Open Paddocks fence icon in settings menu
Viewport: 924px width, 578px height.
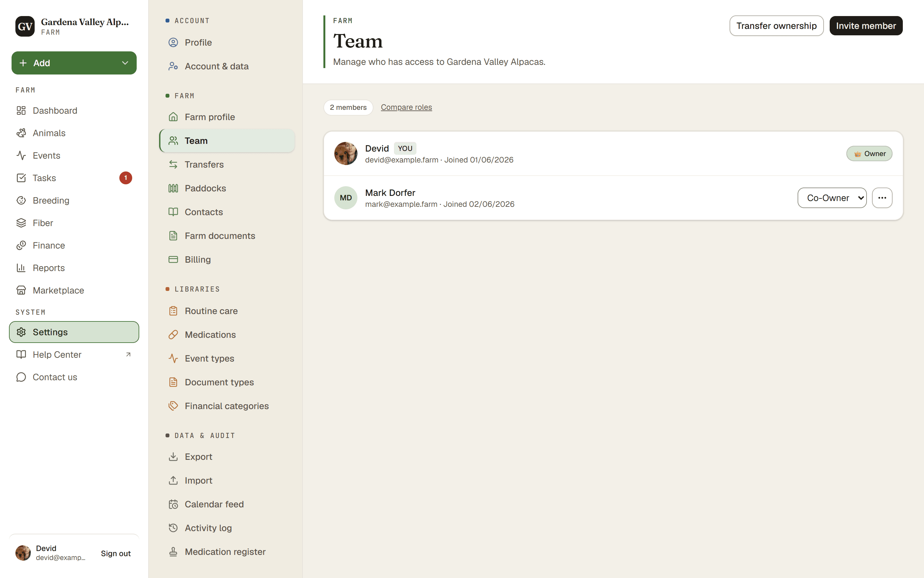(173, 188)
